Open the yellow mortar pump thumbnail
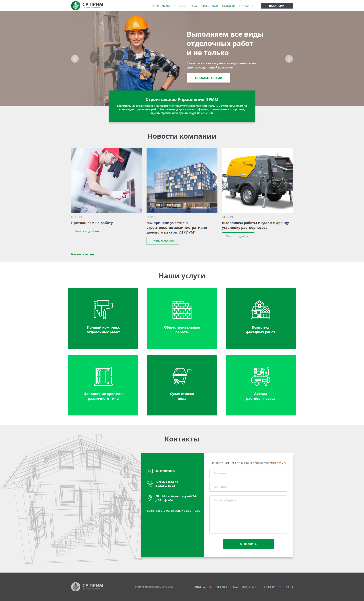Screen dimensions: 364x601 pos(257,180)
